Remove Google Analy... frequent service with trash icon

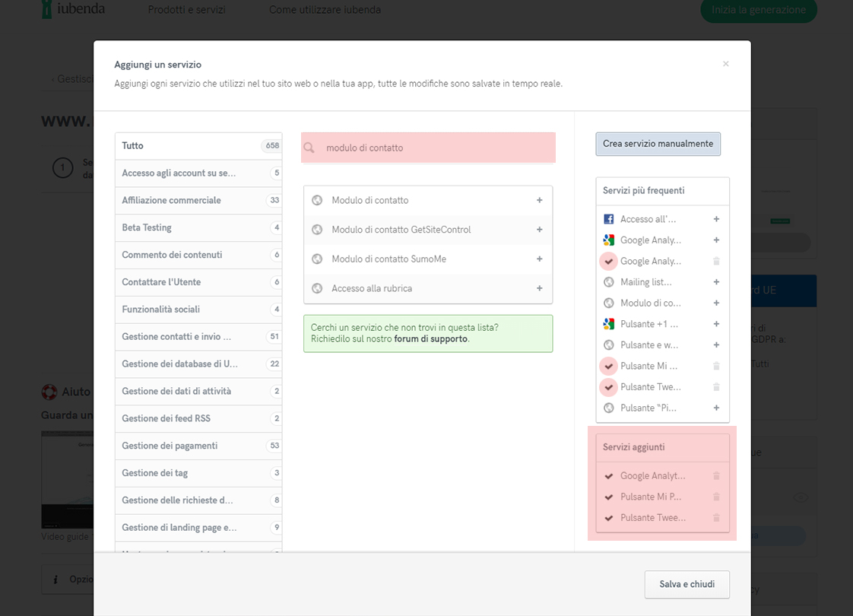coord(716,261)
